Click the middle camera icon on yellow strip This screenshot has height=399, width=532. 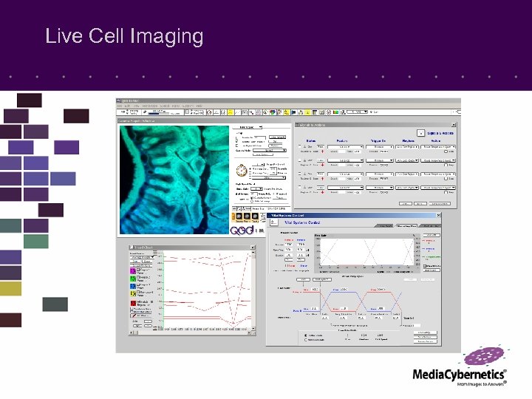click(247, 216)
